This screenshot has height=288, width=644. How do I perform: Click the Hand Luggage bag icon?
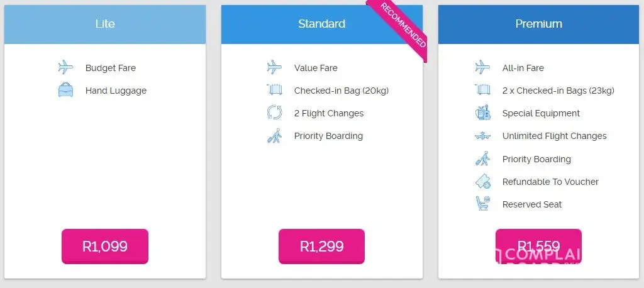[x=65, y=91]
